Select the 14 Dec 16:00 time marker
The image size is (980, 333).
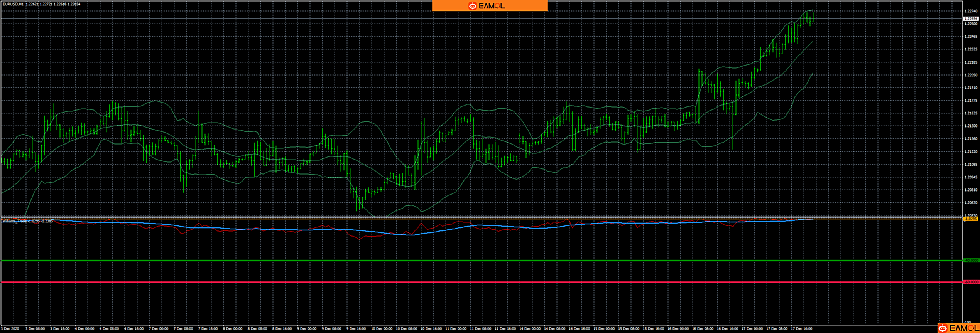click(579, 329)
